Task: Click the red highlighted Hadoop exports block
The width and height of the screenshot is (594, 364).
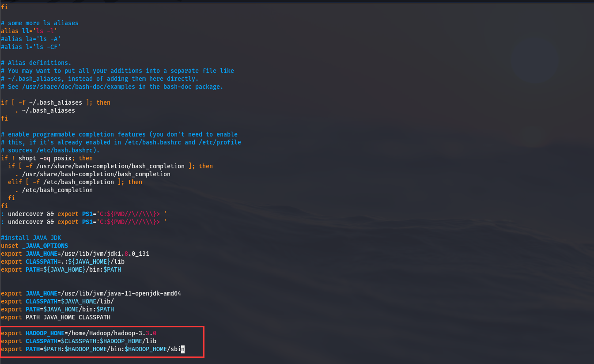Action: tap(102, 341)
